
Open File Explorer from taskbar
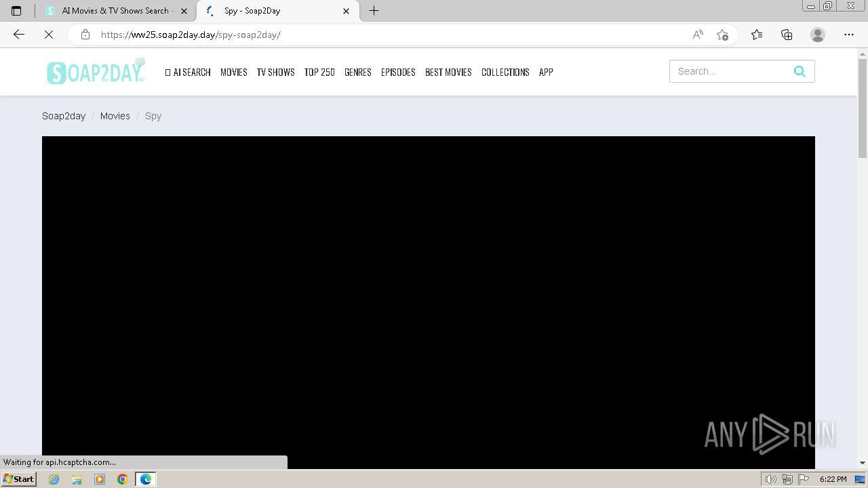(77, 479)
